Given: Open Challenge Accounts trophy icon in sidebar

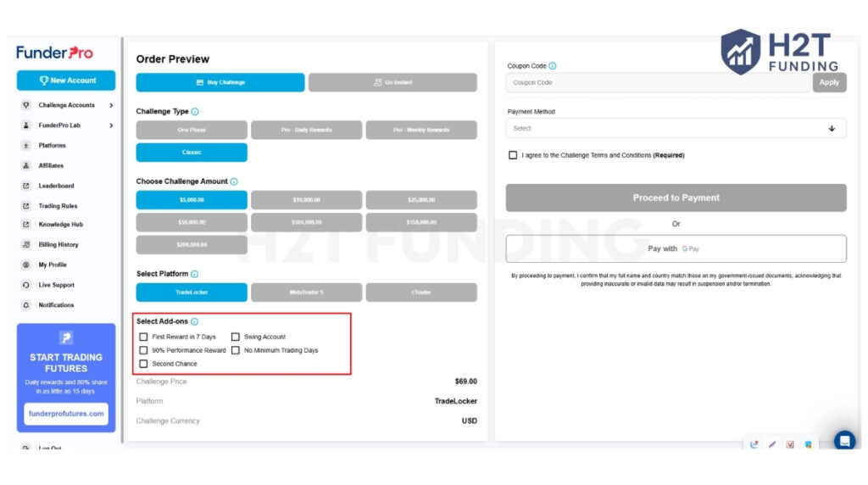Looking at the screenshot, I should click(26, 105).
